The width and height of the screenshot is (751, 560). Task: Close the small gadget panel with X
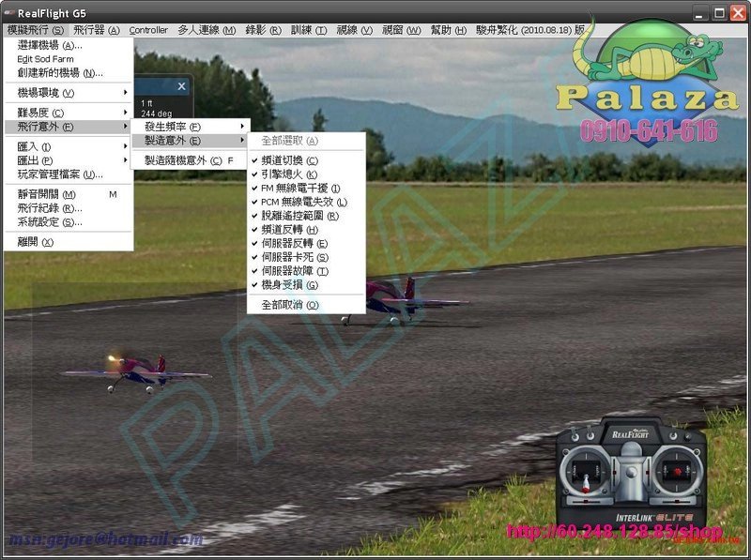click(181, 86)
